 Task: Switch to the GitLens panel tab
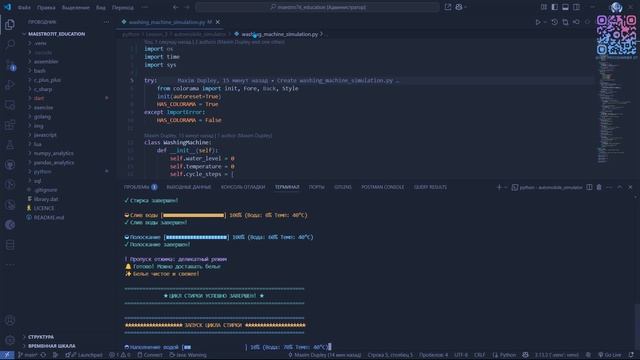point(342,187)
